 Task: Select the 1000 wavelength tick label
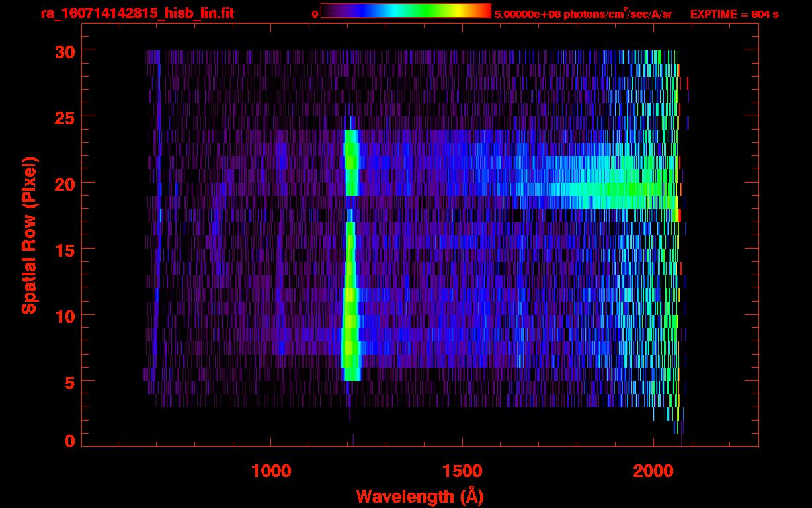271,470
